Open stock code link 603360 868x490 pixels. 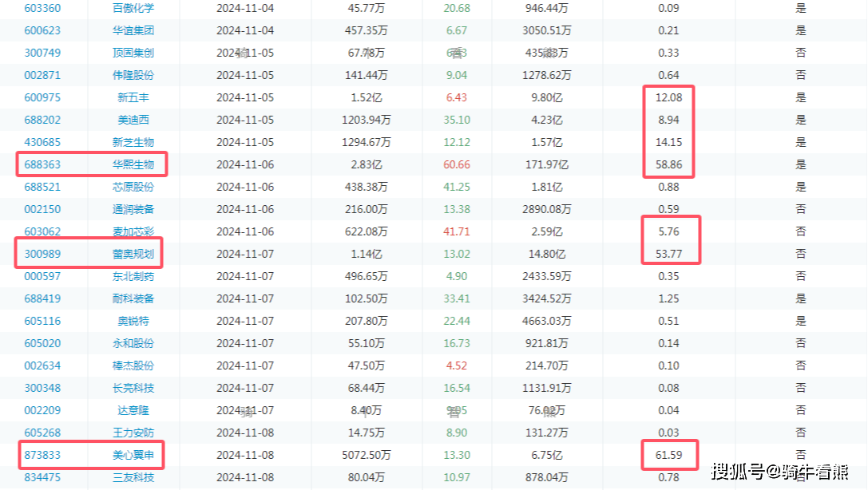coord(42,8)
